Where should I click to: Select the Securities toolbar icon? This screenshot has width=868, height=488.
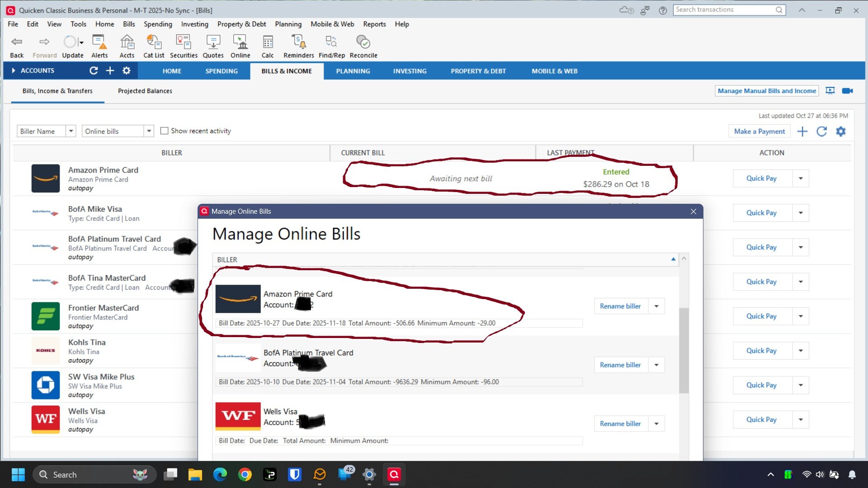click(183, 45)
